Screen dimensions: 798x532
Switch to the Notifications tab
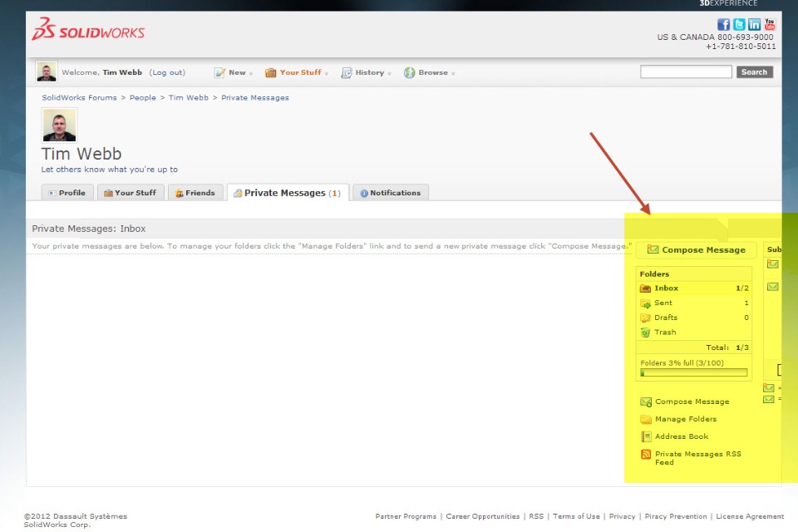point(391,193)
